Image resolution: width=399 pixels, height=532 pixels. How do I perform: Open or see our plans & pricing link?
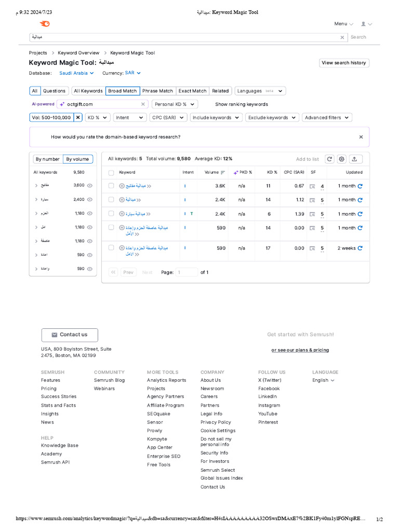[300, 350]
